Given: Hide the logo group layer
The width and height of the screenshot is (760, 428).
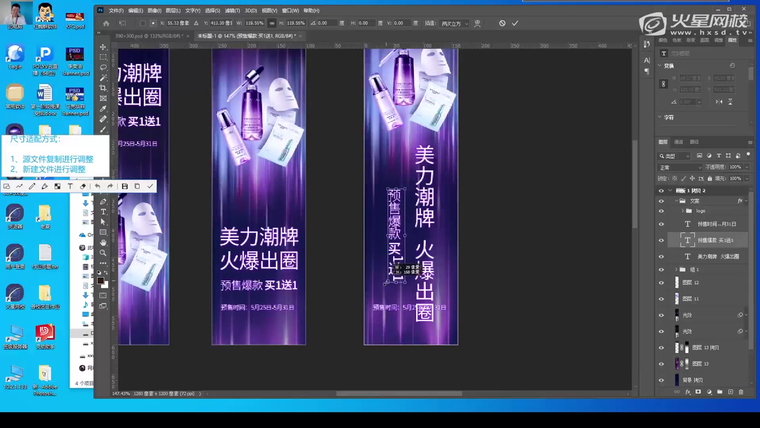Looking at the screenshot, I should click(661, 211).
